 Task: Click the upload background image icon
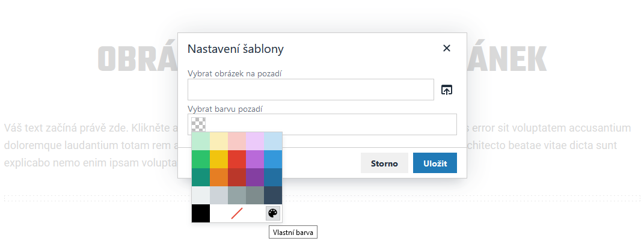point(446,90)
